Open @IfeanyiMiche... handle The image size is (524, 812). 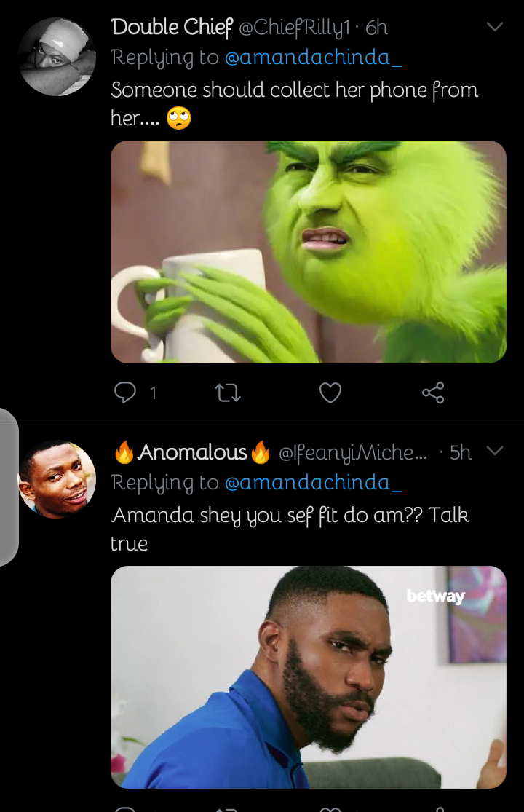point(353,453)
